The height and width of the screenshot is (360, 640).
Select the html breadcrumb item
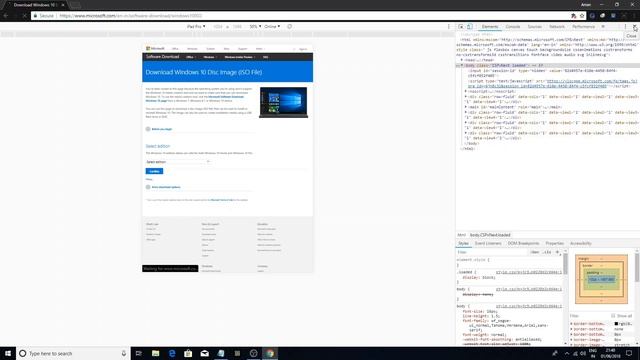point(461,235)
